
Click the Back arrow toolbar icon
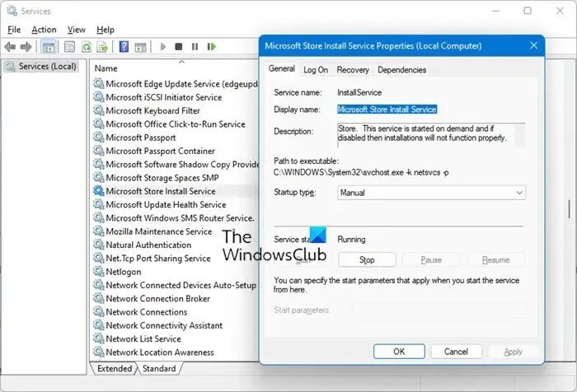[10, 47]
